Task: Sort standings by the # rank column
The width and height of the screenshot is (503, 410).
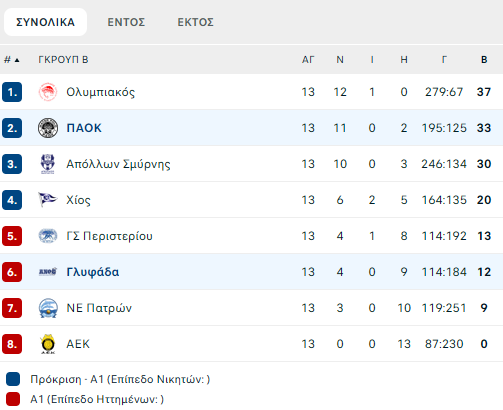Action: pos(12,60)
